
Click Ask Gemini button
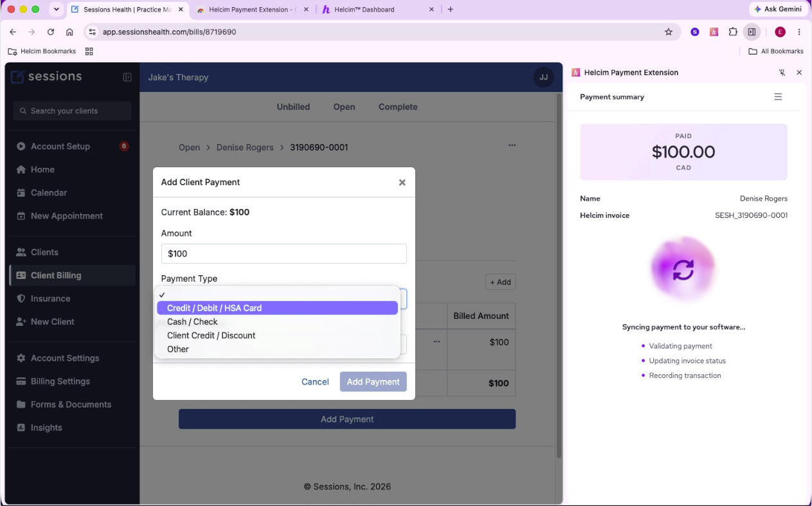click(x=778, y=9)
